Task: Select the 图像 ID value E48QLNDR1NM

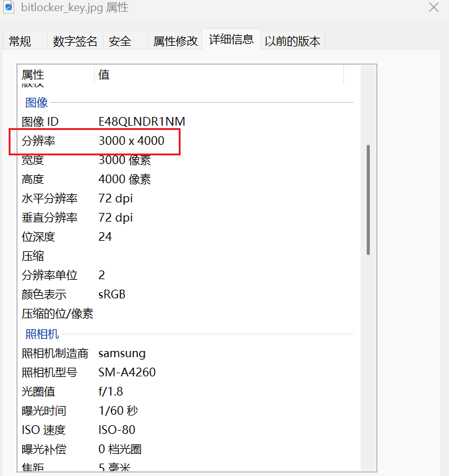Action: [x=142, y=122]
